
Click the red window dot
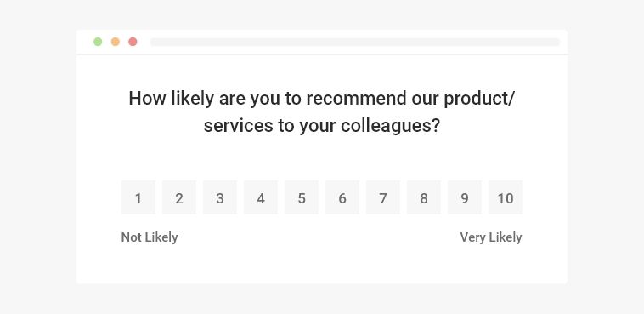133,42
